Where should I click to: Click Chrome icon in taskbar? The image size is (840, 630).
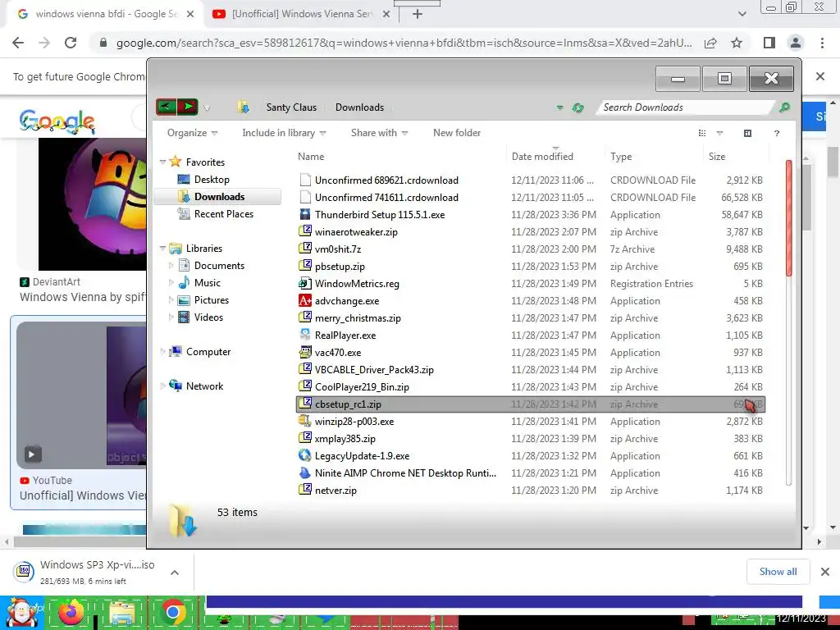(172, 612)
